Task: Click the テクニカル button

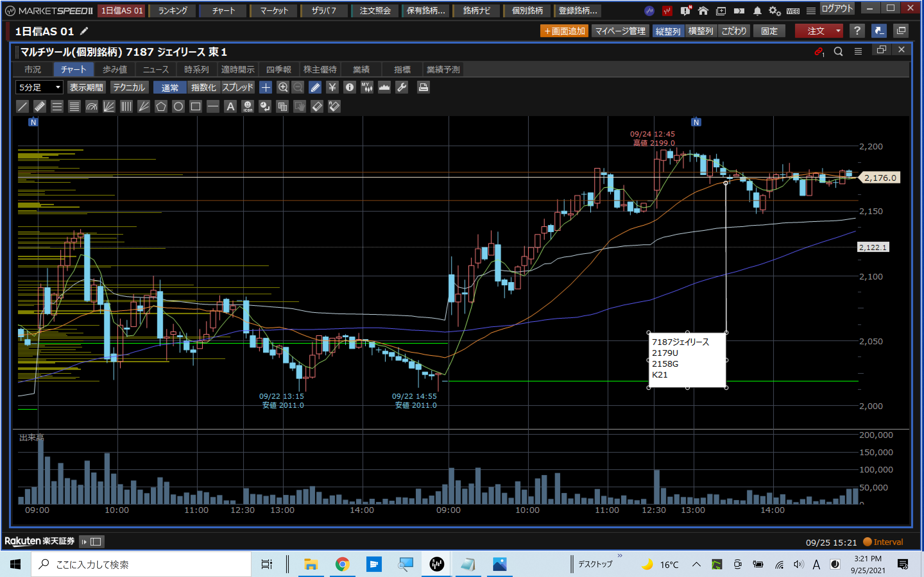Action: coord(129,88)
